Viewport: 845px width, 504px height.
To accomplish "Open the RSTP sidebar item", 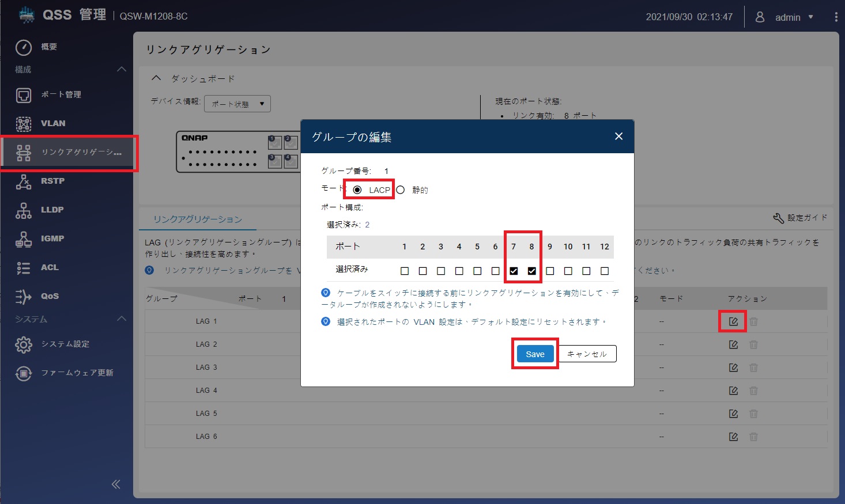I will click(x=52, y=181).
